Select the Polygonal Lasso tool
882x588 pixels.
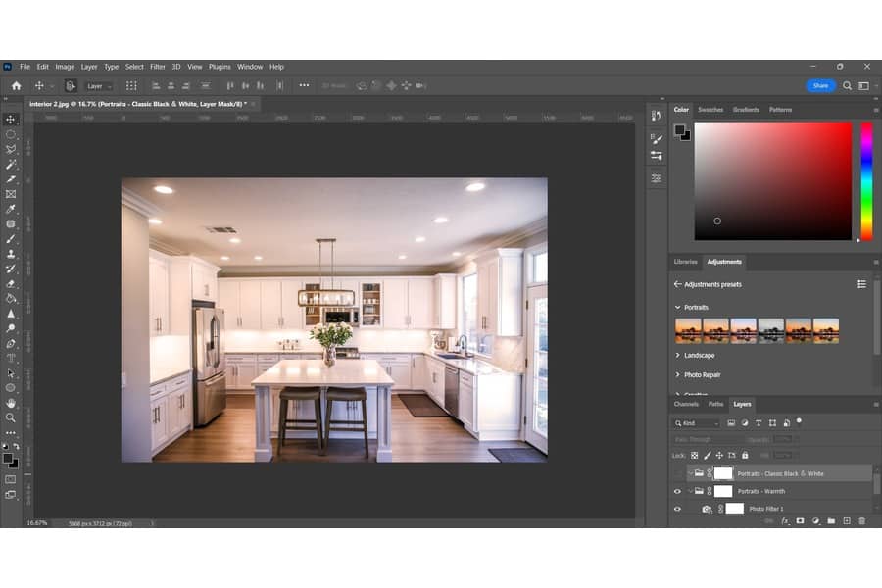[x=11, y=149]
